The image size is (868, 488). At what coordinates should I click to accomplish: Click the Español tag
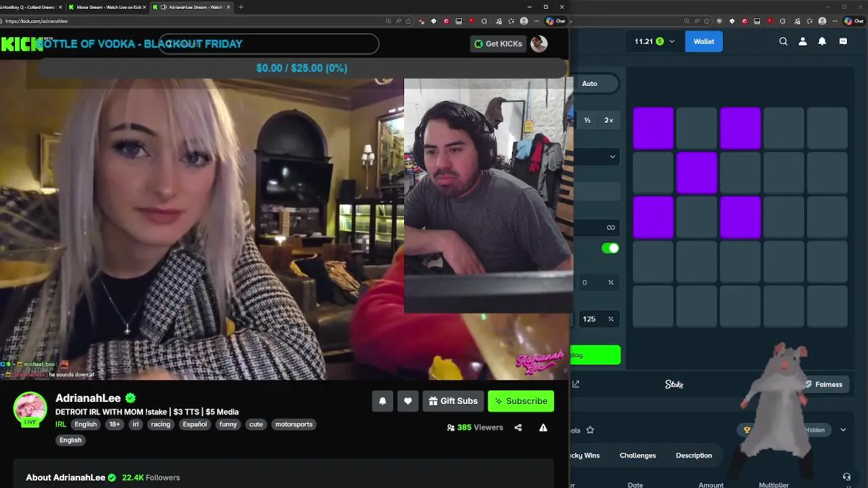(195, 424)
